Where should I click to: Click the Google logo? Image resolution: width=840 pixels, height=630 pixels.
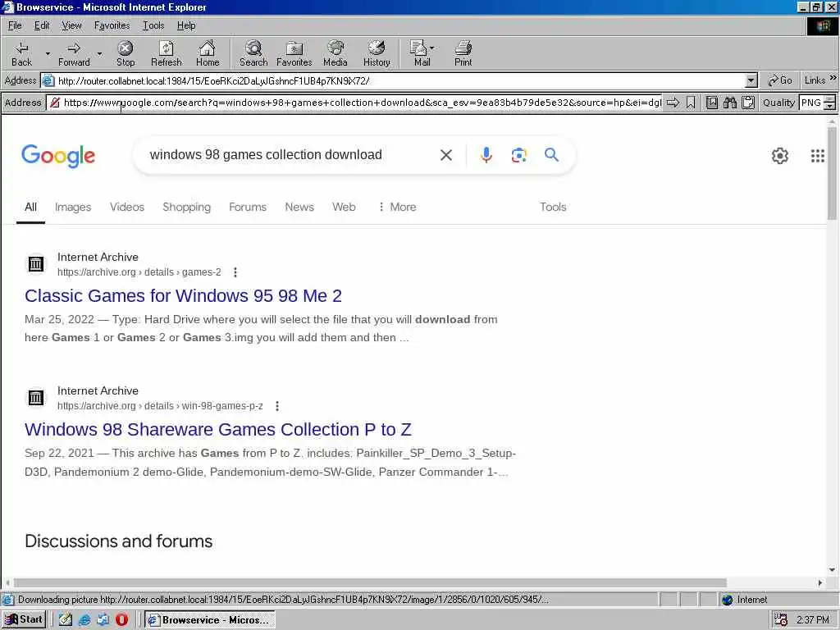pos(58,156)
